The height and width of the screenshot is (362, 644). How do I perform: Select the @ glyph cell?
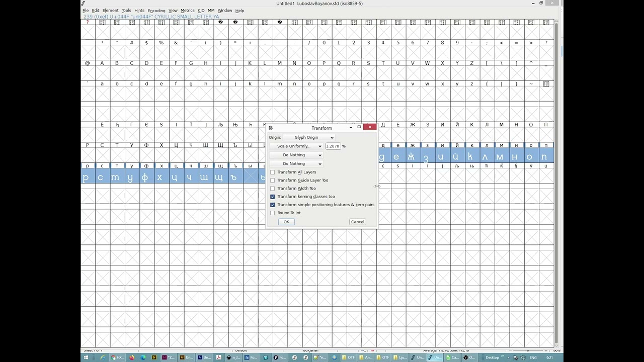[x=88, y=70]
